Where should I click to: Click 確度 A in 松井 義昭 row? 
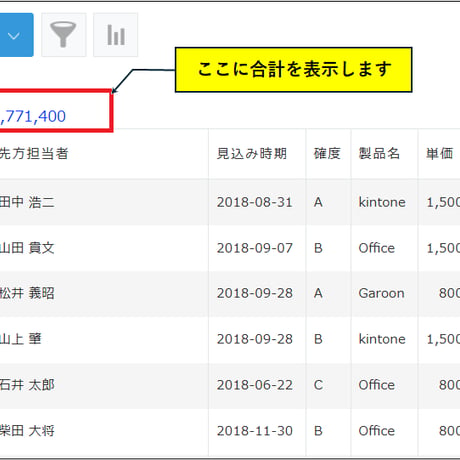318,293
